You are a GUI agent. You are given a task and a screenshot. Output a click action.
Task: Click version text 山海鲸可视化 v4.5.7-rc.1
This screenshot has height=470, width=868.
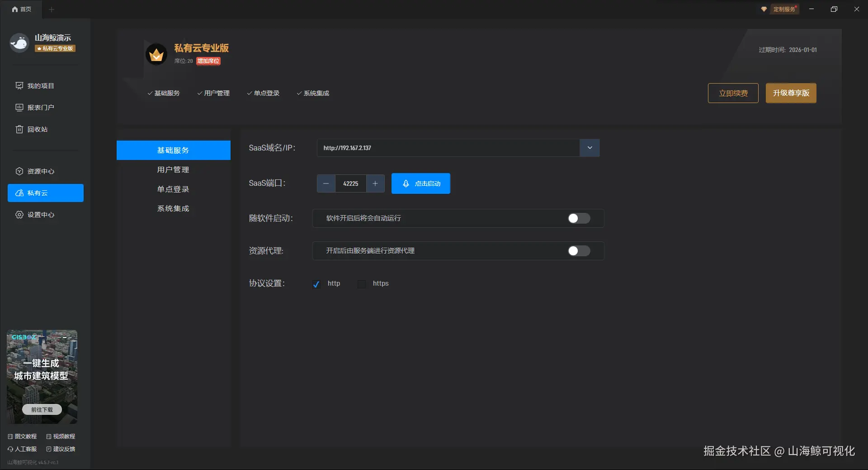coord(33,462)
